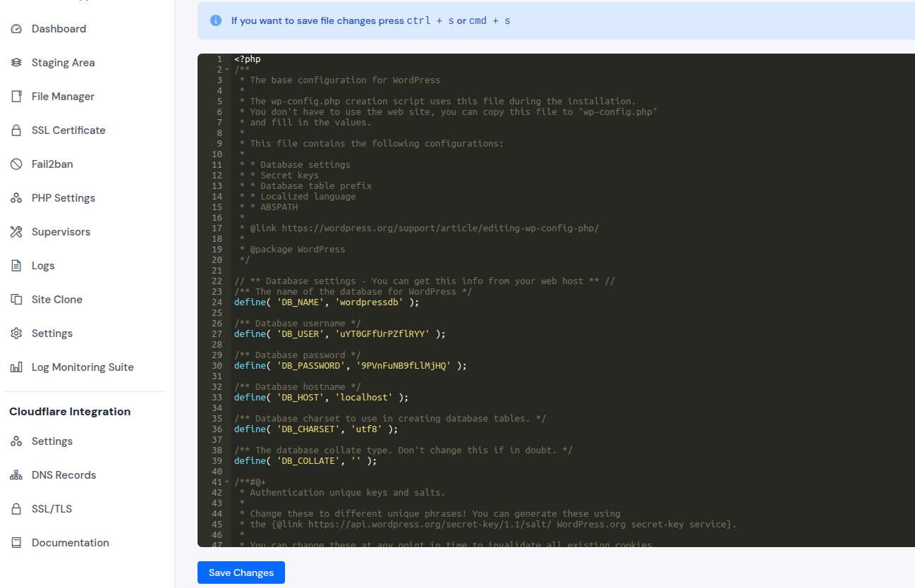Collapse the authentication keys block at line 41
The image size is (915, 588).
[x=226, y=482]
